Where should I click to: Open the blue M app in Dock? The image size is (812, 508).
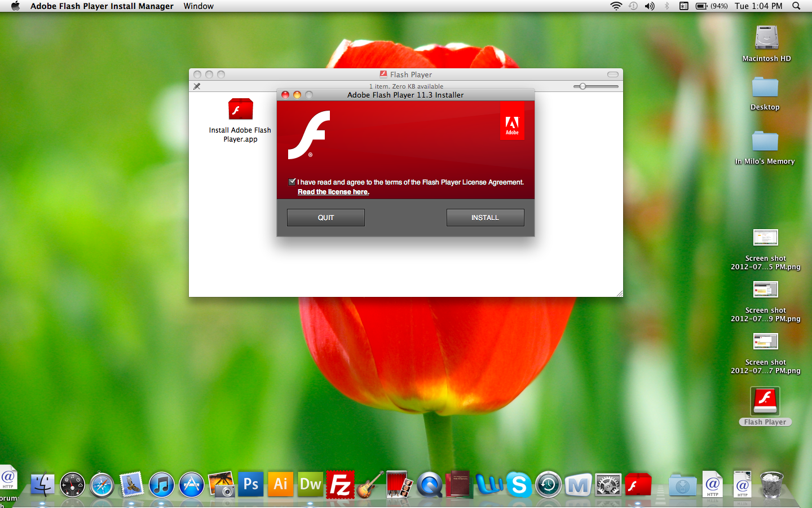(579, 485)
